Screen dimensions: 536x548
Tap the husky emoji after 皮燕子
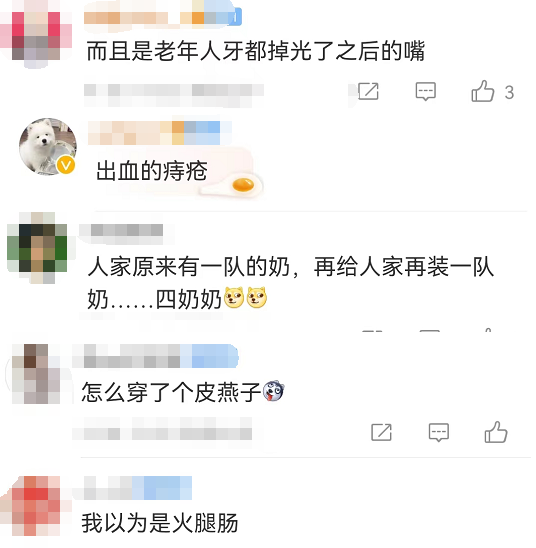coord(274,391)
